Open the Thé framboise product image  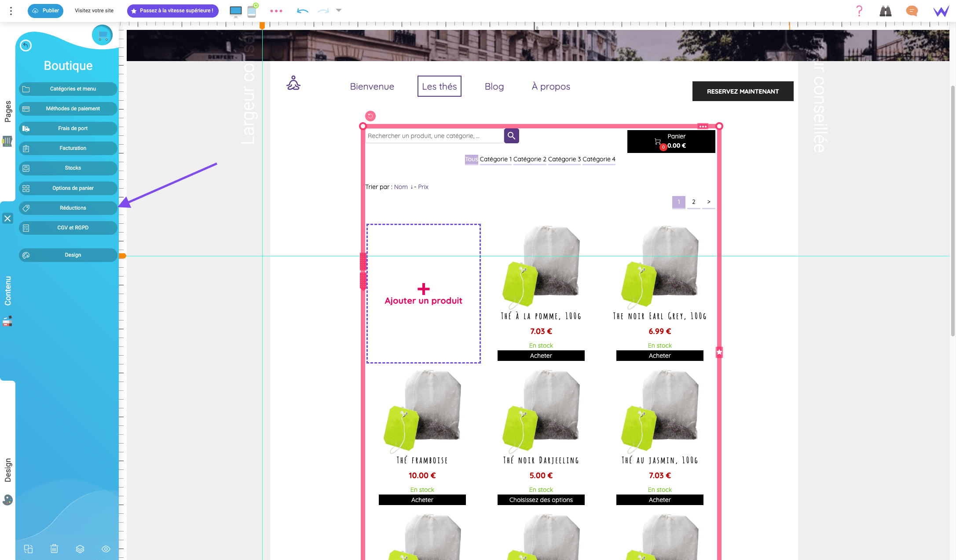click(x=422, y=411)
